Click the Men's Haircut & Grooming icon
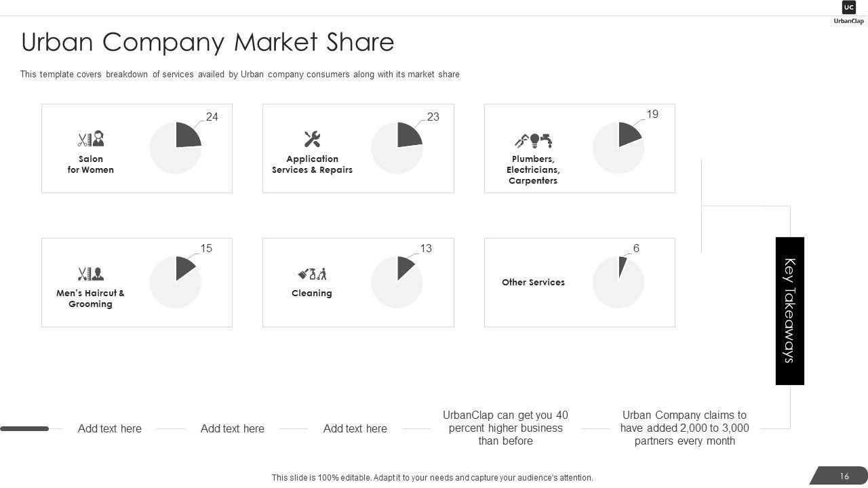Screen dimensions: 868x488 point(90,274)
